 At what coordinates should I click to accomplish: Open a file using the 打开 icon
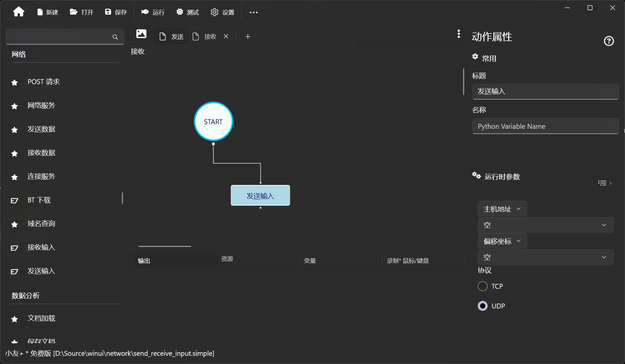[81, 12]
